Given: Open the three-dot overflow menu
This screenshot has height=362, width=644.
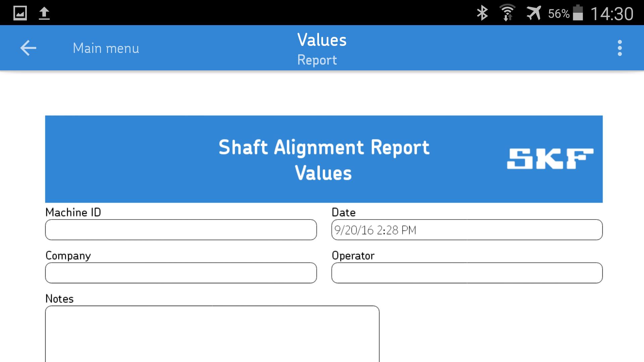Looking at the screenshot, I should pos(620,48).
